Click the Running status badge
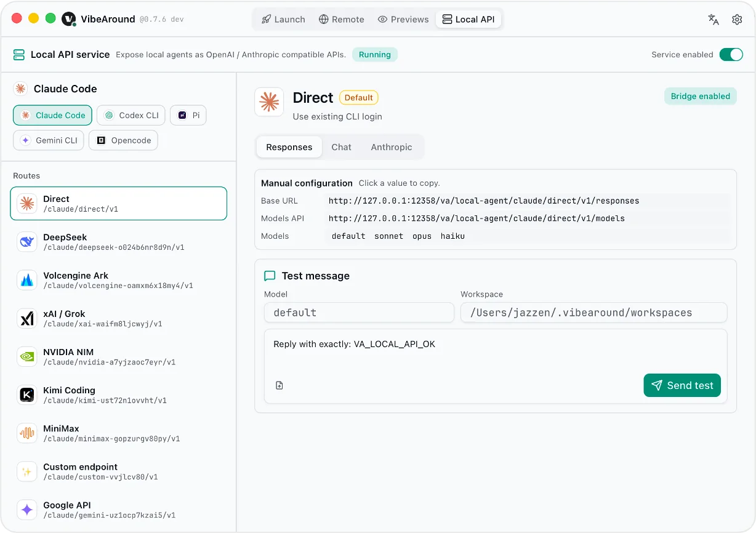 point(375,55)
